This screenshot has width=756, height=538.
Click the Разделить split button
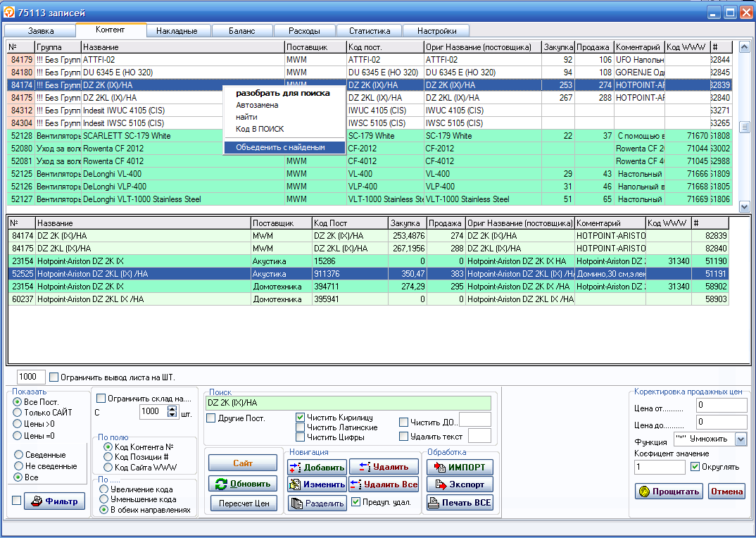[316, 503]
